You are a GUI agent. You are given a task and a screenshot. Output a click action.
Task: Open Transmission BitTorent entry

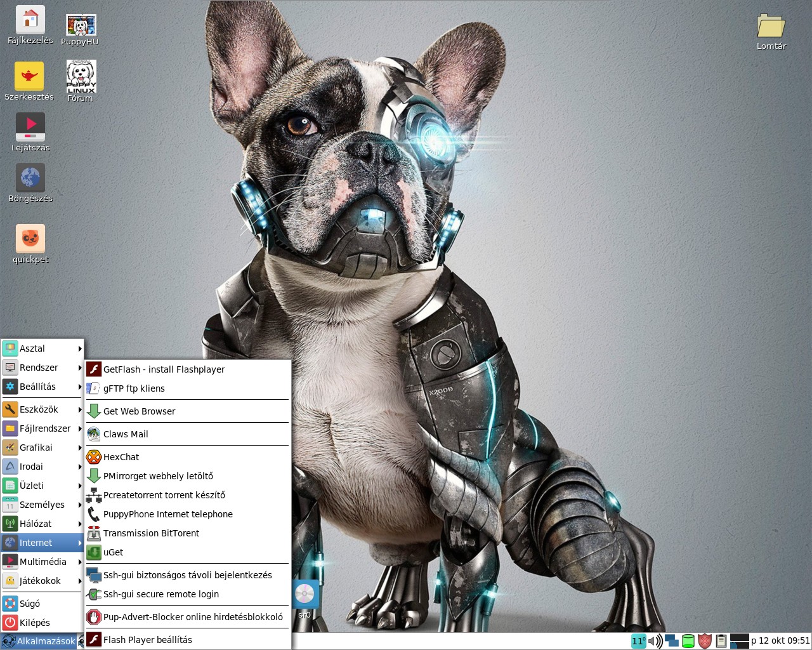tap(188, 533)
